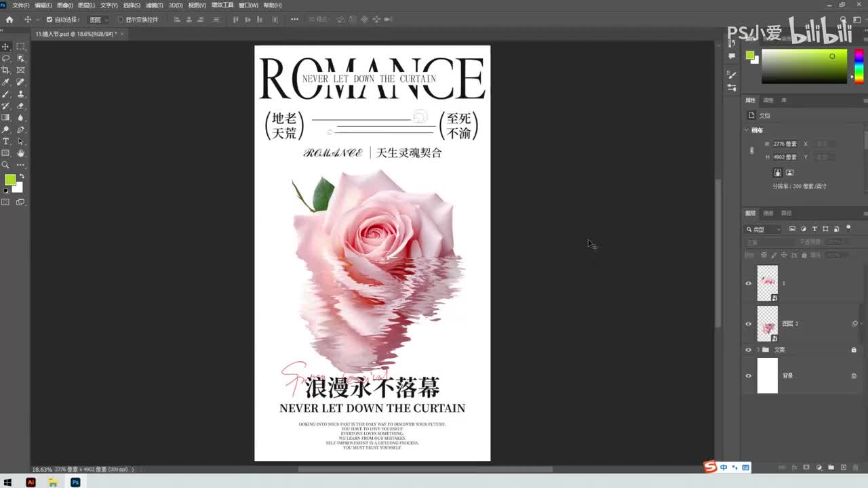Select the Rectangle shape tool
The image size is (868, 488).
pyautogui.click(x=5, y=153)
